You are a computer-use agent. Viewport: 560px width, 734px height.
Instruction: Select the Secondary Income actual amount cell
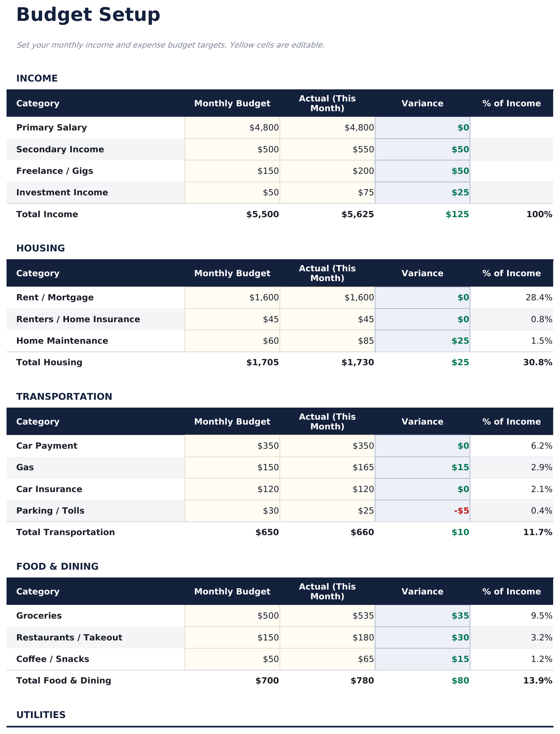tap(327, 149)
